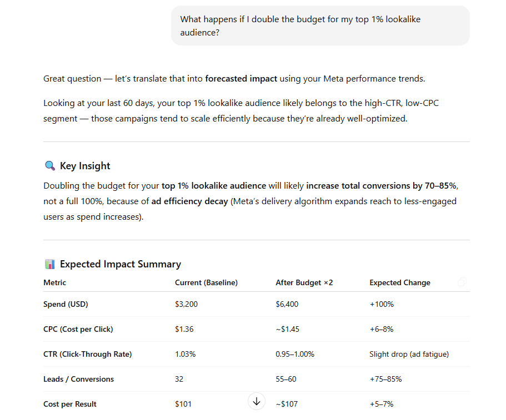Select the Metric column header

55,283
